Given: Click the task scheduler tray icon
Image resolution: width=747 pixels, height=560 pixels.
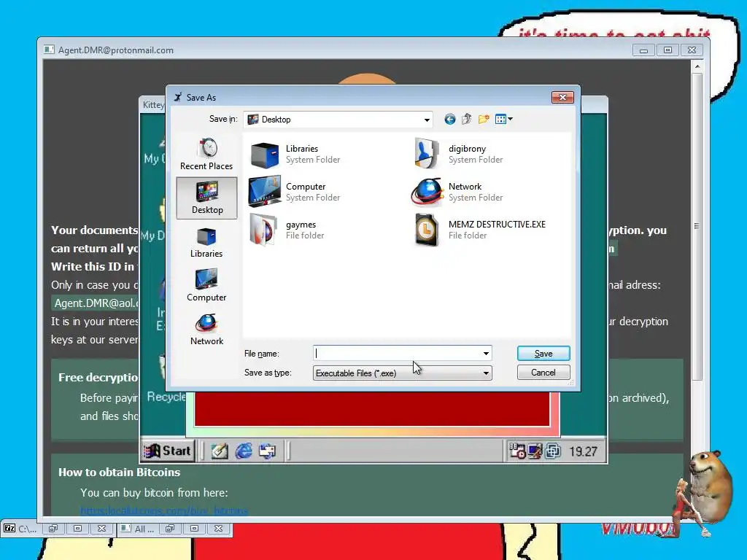Looking at the screenshot, I should click(517, 451).
